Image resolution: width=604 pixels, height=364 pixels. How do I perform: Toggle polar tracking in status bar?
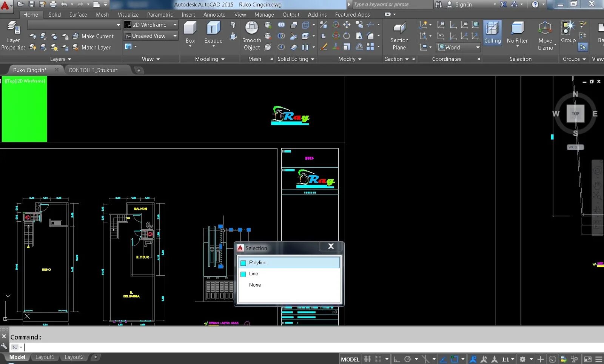408,359
